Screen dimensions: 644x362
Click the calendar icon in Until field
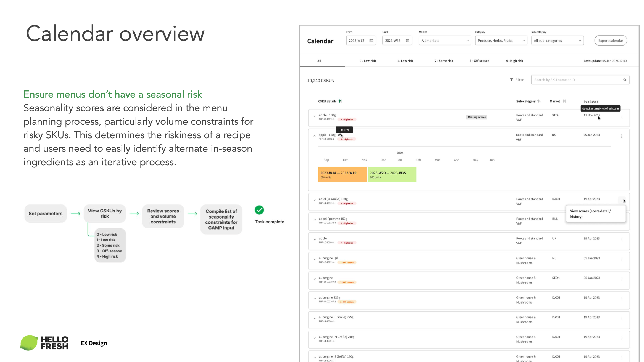(x=408, y=41)
